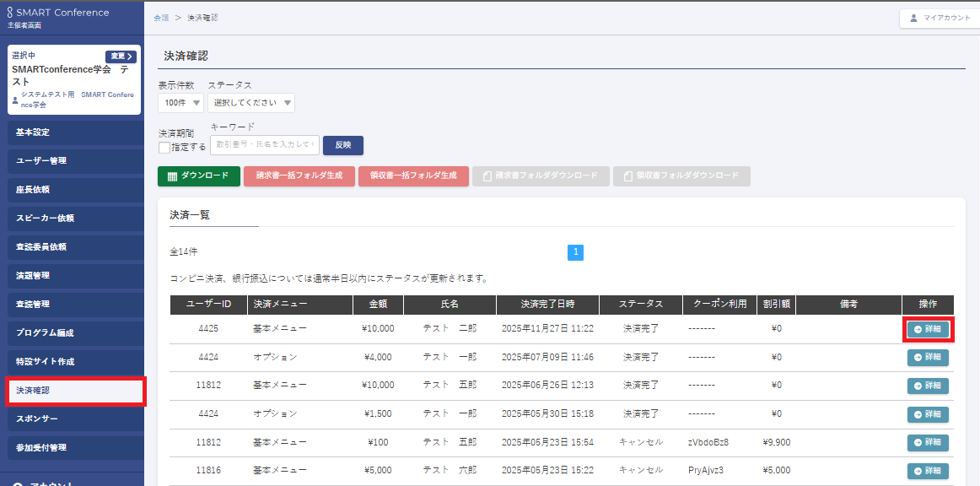Click the My Account user icon
Screen dimensions: 980x486
tap(913, 18)
